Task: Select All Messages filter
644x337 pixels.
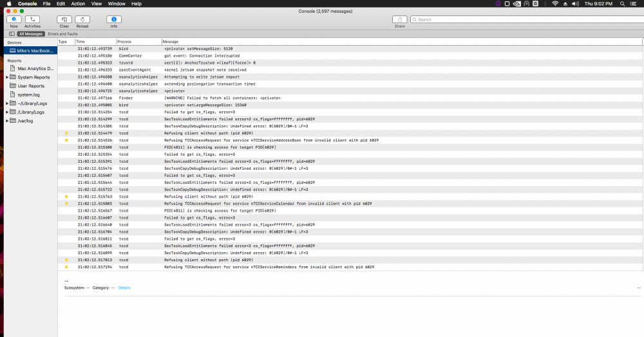Action: pyautogui.click(x=31, y=34)
